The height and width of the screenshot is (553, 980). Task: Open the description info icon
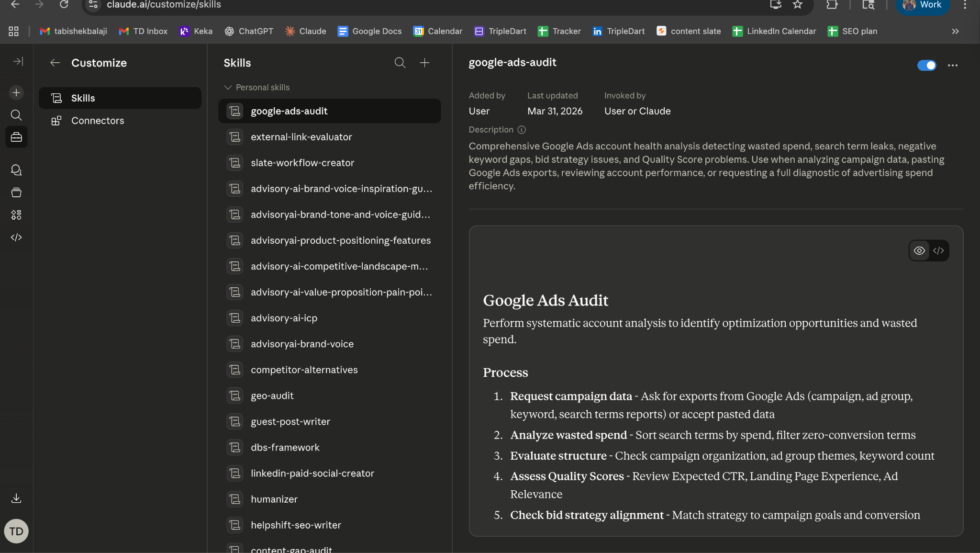522,130
